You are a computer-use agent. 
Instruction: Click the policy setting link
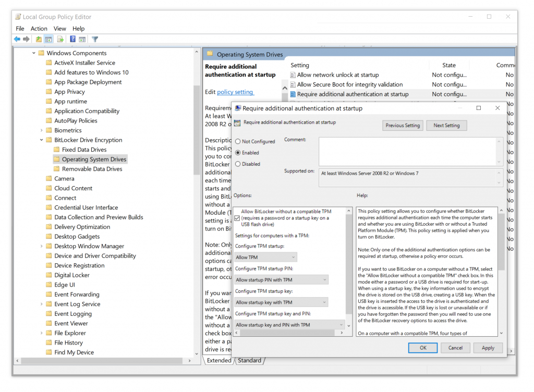coord(235,92)
